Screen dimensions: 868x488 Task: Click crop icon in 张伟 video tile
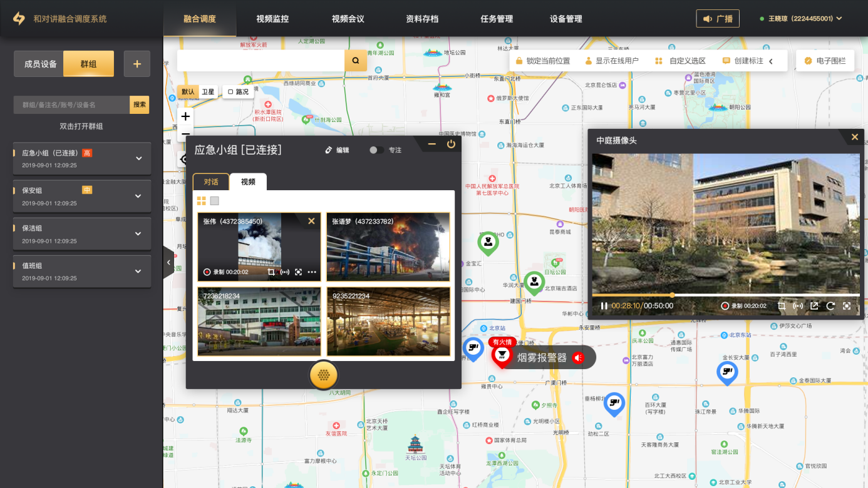pos(271,272)
